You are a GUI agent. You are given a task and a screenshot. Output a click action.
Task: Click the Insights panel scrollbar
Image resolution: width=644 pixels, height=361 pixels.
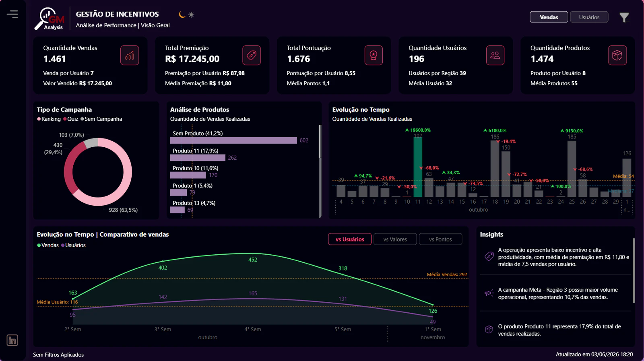tap(634, 270)
